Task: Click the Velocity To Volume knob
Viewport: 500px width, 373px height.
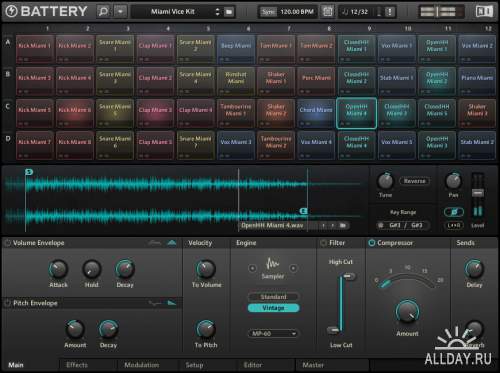Action: tap(206, 269)
